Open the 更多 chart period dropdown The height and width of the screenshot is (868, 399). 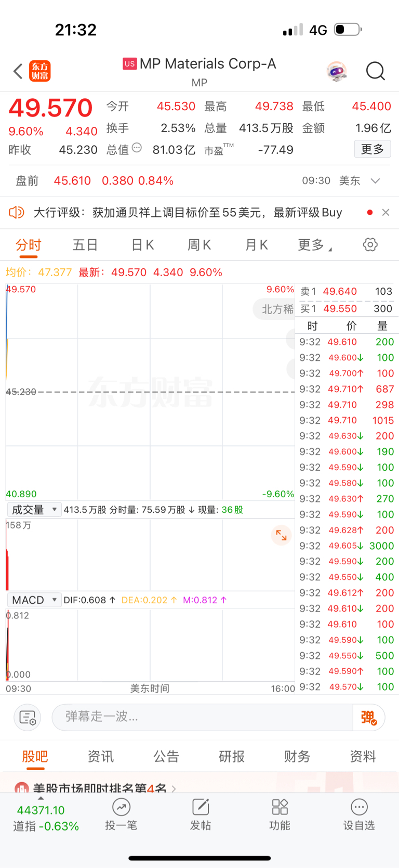point(315,245)
